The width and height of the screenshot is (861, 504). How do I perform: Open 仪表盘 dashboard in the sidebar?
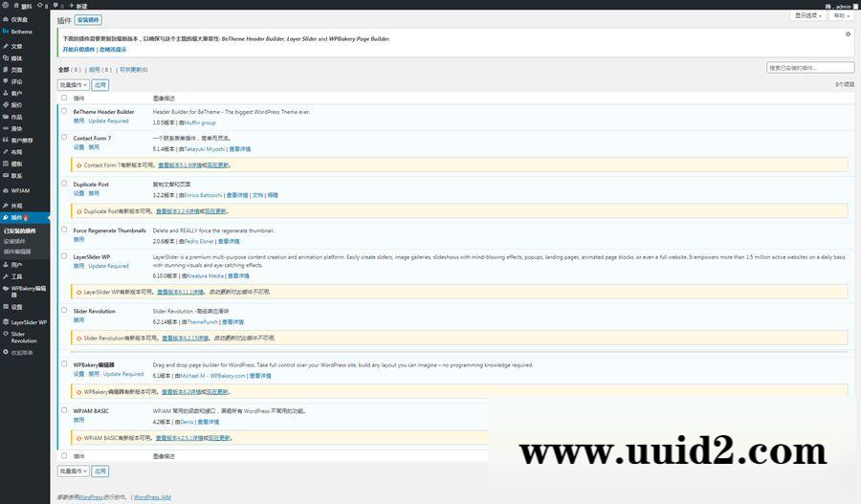[x=19, y=19]
